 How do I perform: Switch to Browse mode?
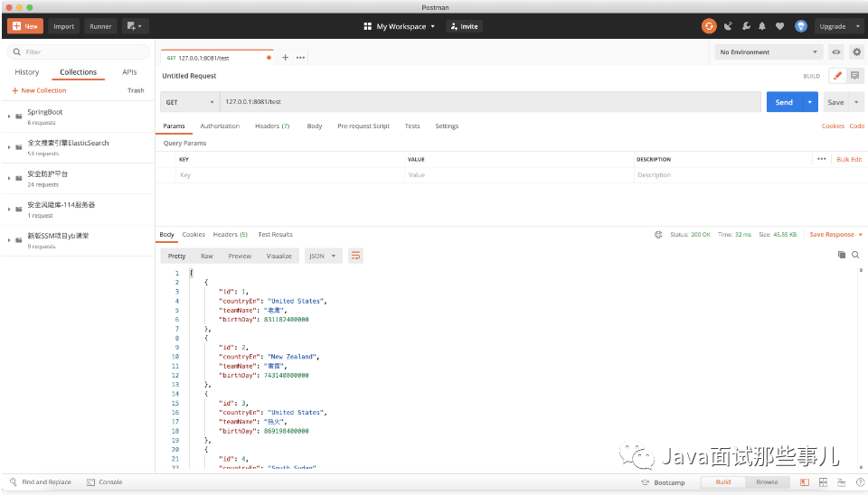[767, 482]
